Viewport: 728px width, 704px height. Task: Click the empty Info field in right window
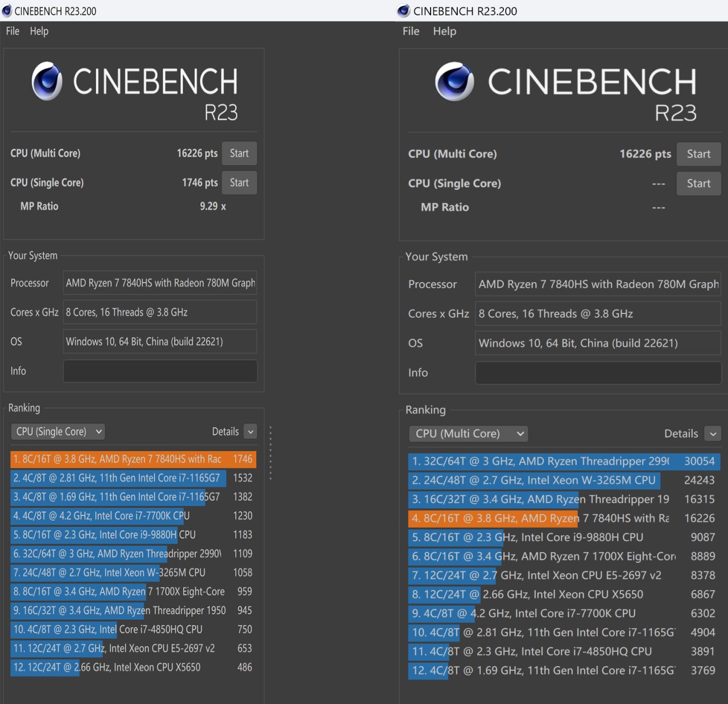pos(598,373)
